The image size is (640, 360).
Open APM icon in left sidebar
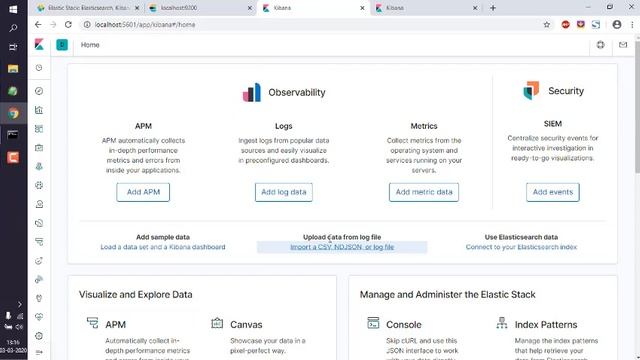click(39, 242)
